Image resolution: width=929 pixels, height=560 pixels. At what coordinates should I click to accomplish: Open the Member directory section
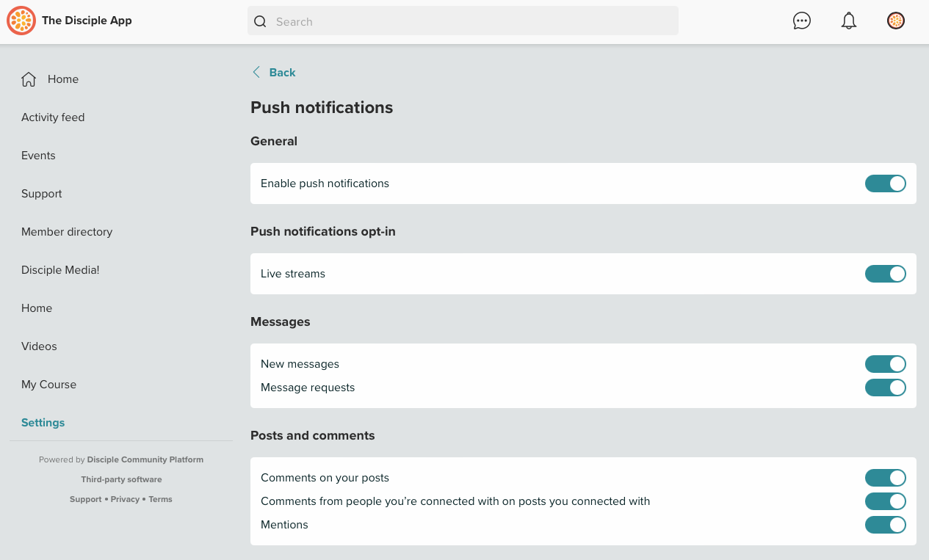[67, 232]
